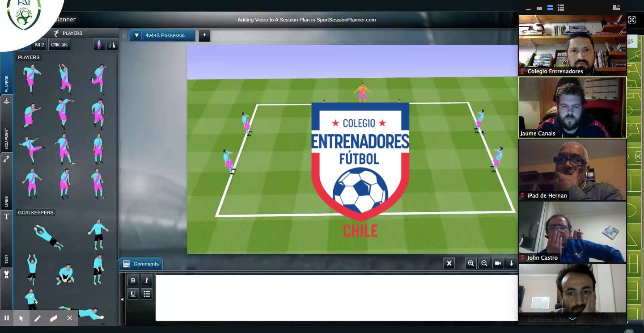Viewport: 644px width, 333px height.
Task: Click the video camera icon
Action: click(x=498, y=263)
